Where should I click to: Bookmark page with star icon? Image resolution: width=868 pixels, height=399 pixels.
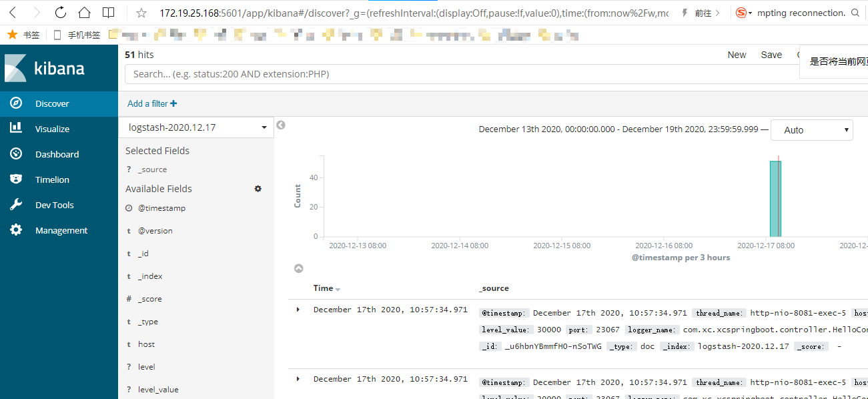click(141, 13)
